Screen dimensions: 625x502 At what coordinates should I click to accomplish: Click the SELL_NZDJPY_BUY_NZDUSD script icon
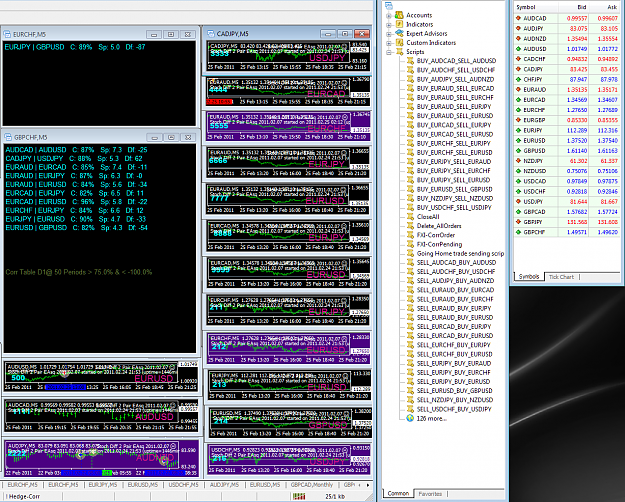[410, 400]
